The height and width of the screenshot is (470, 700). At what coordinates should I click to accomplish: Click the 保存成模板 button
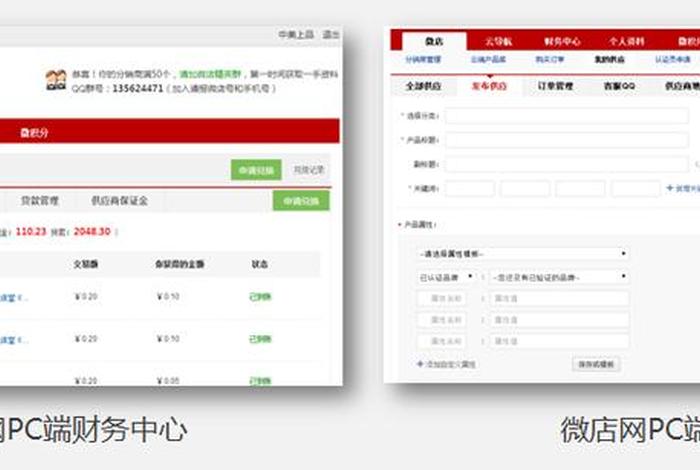tap(596, 364)
